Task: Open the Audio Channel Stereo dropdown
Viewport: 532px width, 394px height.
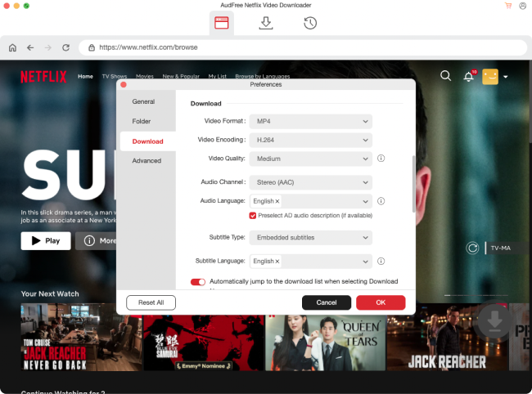Action: coord(310,182)
